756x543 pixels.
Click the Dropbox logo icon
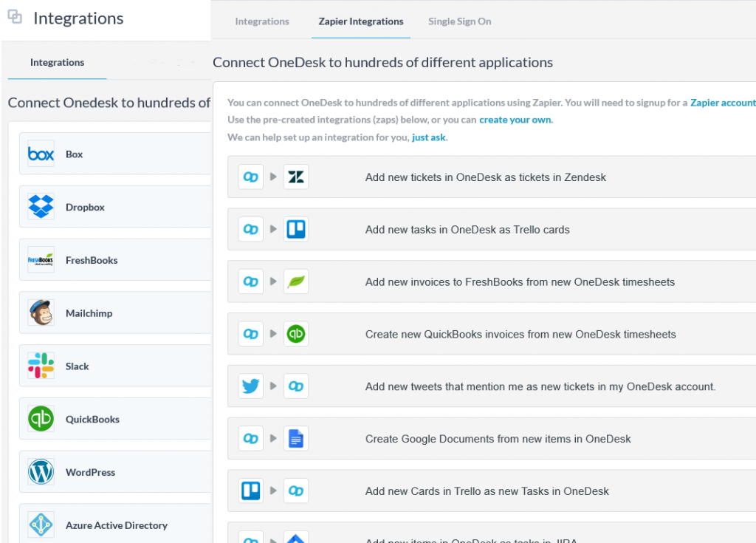pyautogui.click(x=41, y=207)
